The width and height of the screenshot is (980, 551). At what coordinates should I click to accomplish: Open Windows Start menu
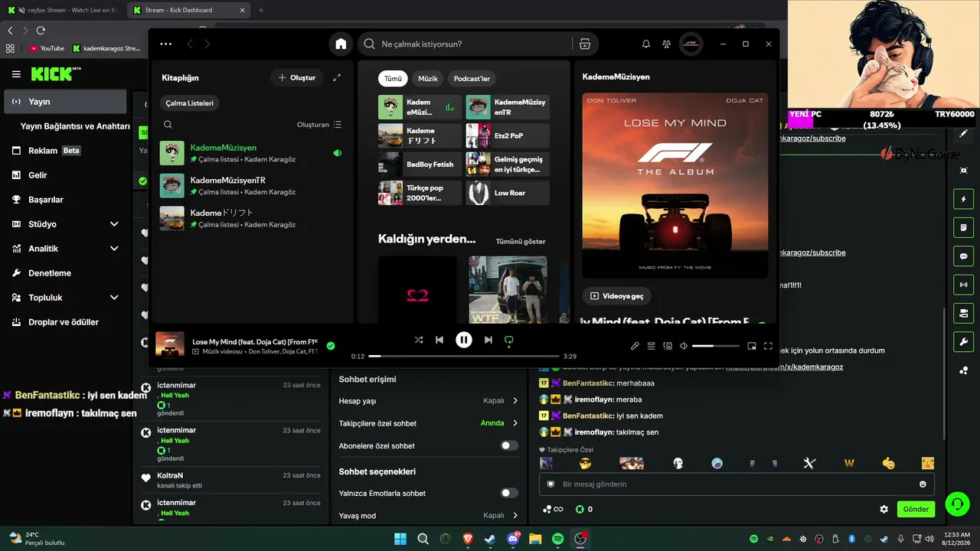(x=400, y=539)
